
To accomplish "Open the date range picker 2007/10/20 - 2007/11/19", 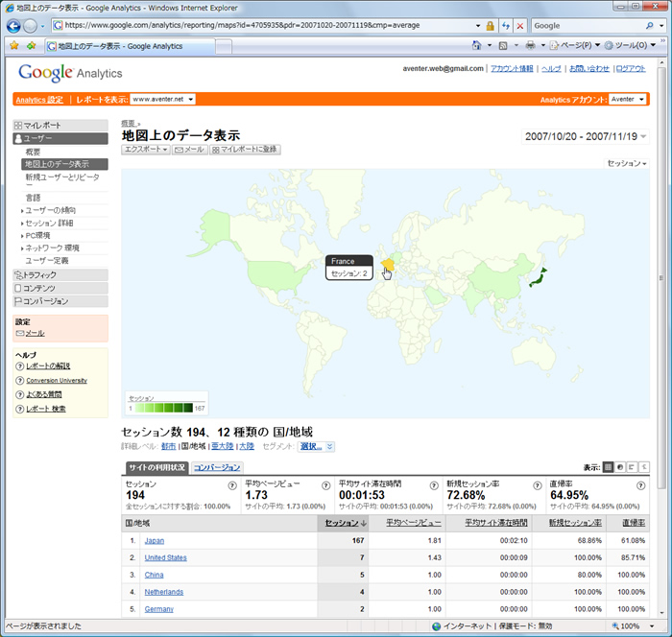I will coord(585,136).
